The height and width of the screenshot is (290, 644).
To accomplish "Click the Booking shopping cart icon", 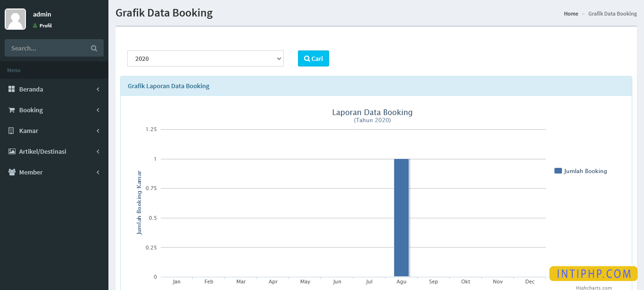I will point(12,110).
